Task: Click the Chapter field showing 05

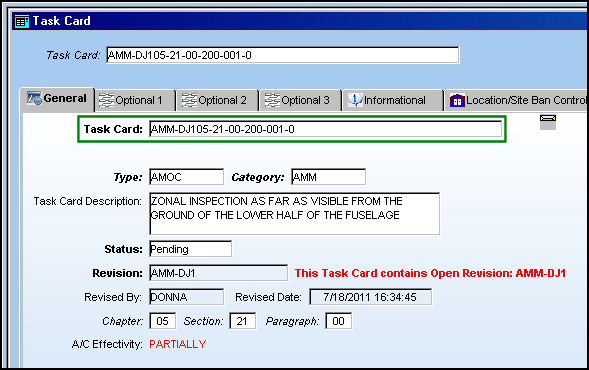Action: 163,321
